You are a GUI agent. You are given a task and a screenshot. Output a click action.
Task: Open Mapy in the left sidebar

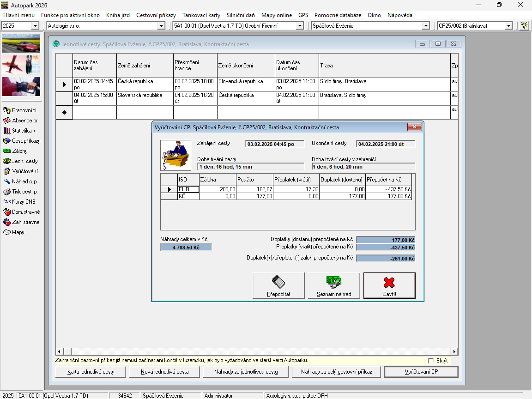pos(7,232)
